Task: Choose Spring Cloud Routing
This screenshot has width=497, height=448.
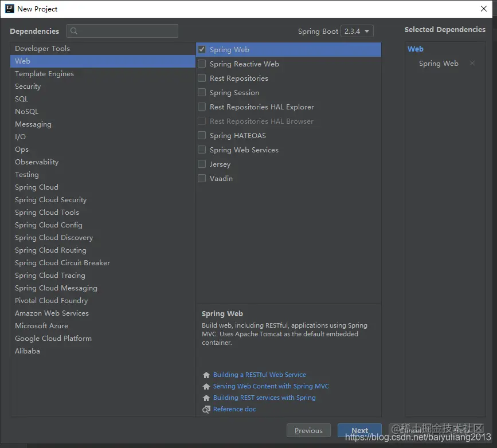Action: (x=103, y=250)
